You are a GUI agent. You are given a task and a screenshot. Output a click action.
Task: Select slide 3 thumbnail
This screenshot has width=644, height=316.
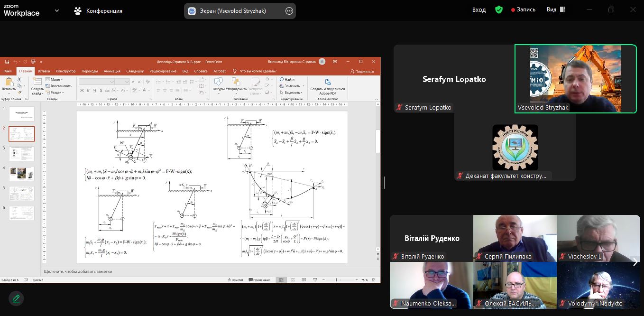(x=22, y=154)
